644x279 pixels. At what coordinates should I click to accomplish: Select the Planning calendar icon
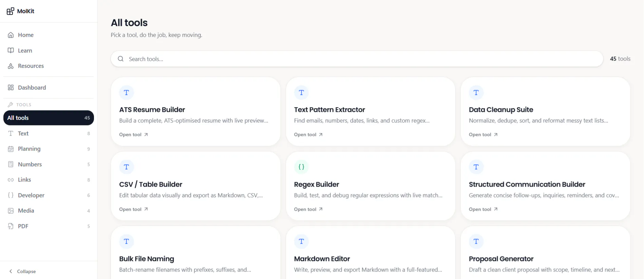click(x=11, y=149)
